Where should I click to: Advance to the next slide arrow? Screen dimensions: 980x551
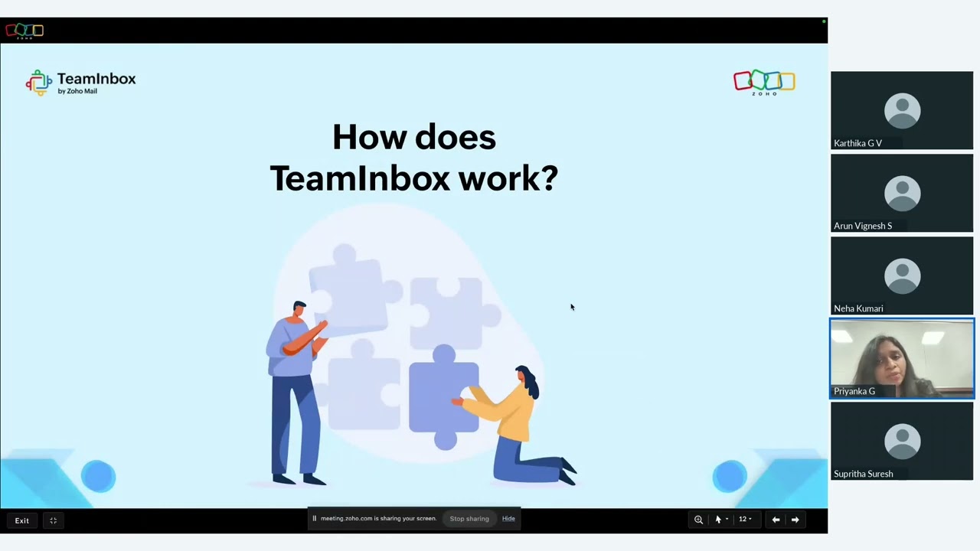(795, 520)
